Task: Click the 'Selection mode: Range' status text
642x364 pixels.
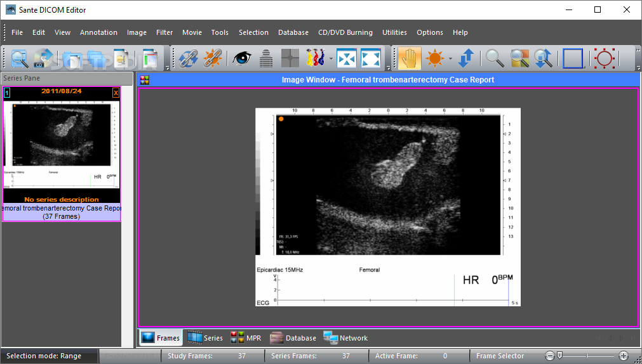Action: pos(44,356)
